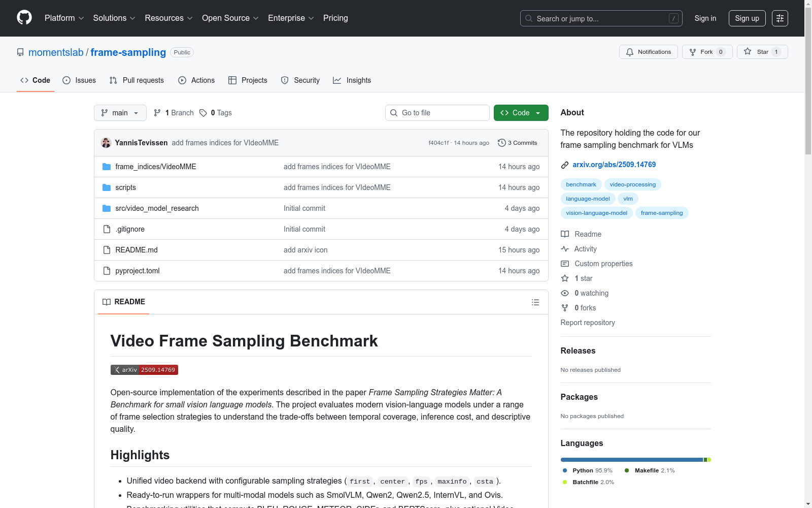Open the Insights tab
This screenshot has height=508, width=812.
[352, 80]
